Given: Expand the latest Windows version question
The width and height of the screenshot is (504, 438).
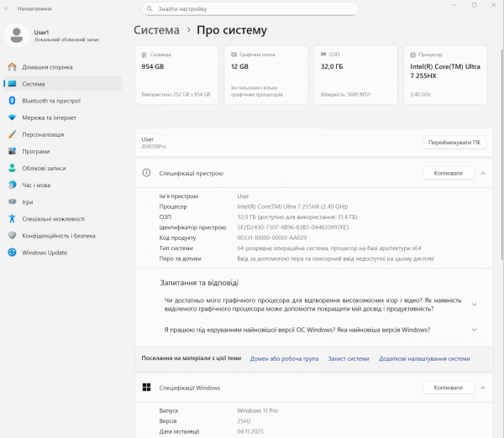Looking at the screenshot, I should (475, 330).
